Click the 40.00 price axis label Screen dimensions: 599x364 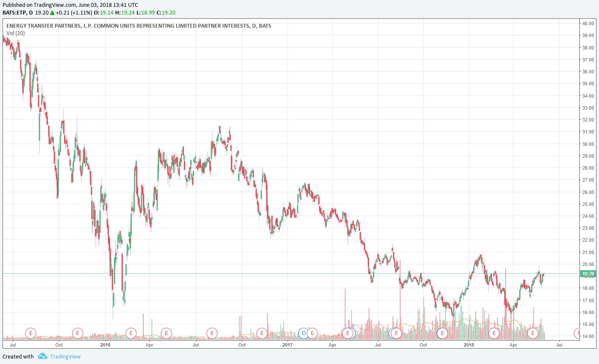point(588,23)
